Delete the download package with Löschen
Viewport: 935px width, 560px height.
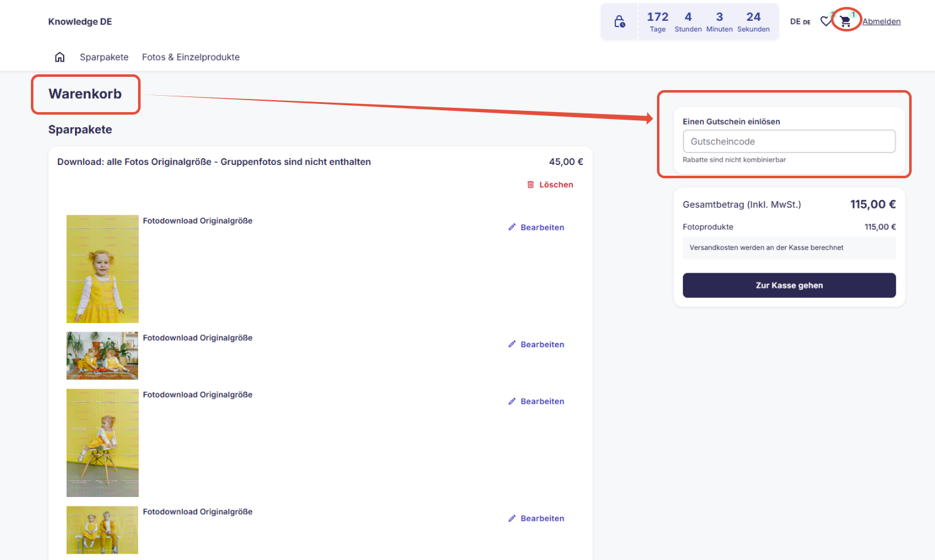point(550,185)
